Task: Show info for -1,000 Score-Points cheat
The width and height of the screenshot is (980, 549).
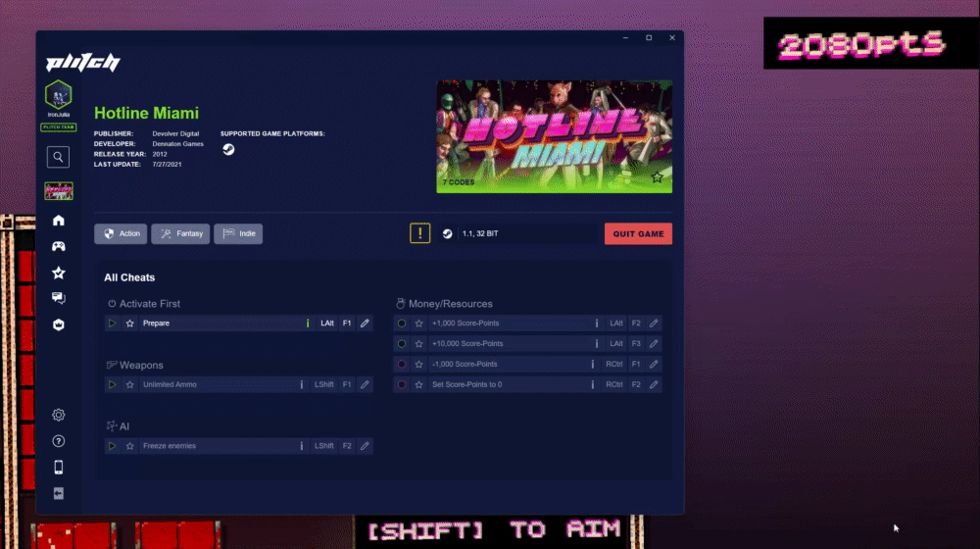Action: click(593, 364)
